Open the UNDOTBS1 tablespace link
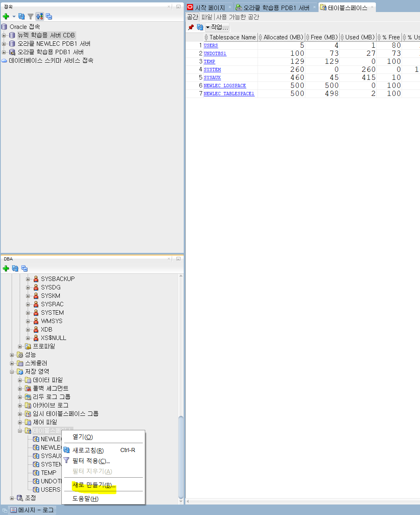Viewport: 420px width, 515px height. (215, 53)
